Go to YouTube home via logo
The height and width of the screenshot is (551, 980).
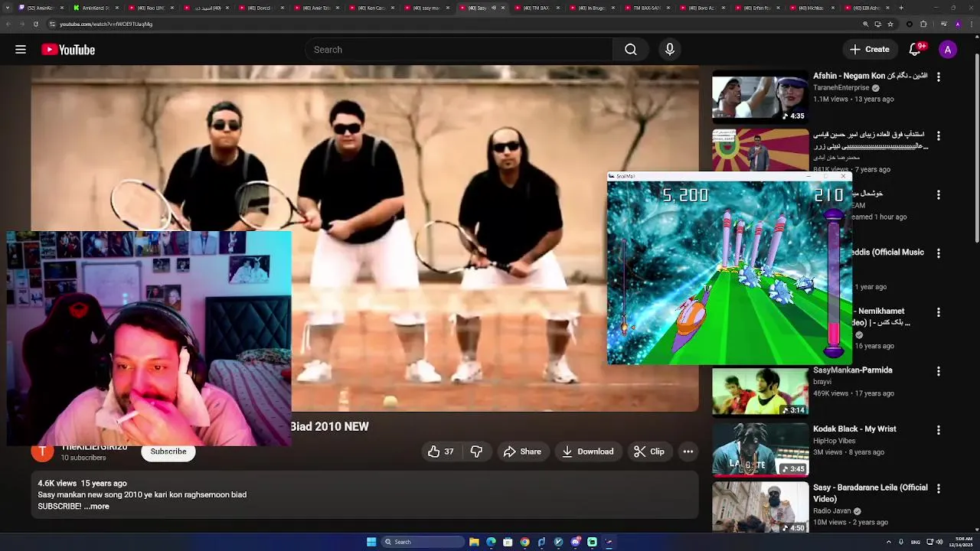pos(68,50)
